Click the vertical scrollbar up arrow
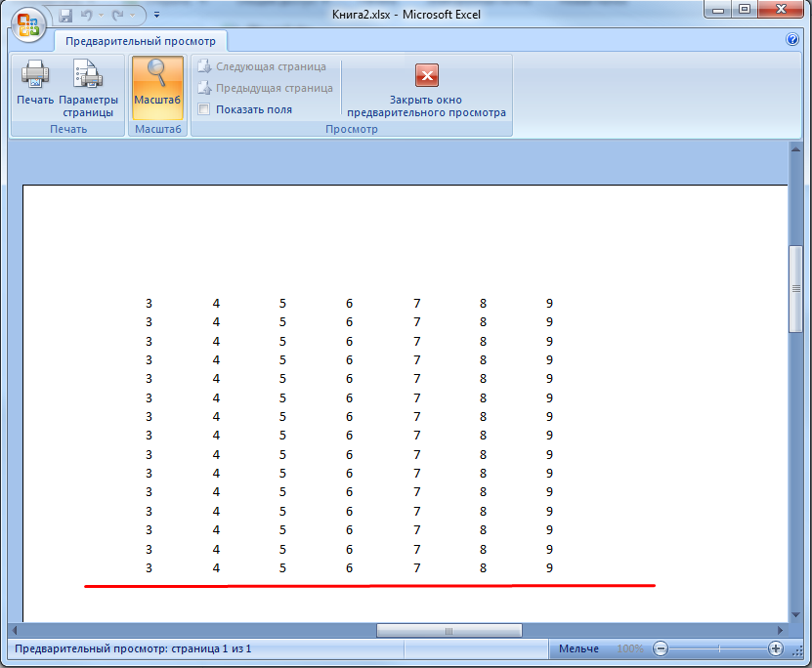The width and height of the screenshot is (812, 668). coord(795,149)
